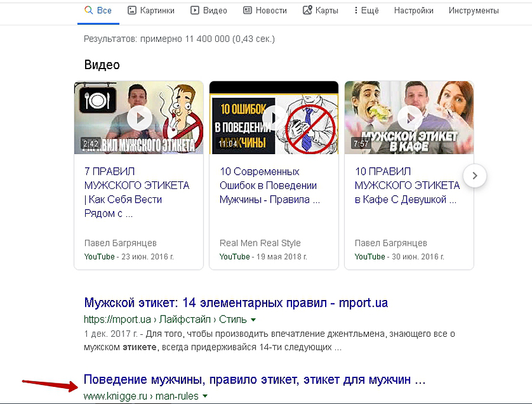Play the 7 ПРАВИЛ МУЖСКОГО ЭТИКЕТА video

tap(140, 118)
